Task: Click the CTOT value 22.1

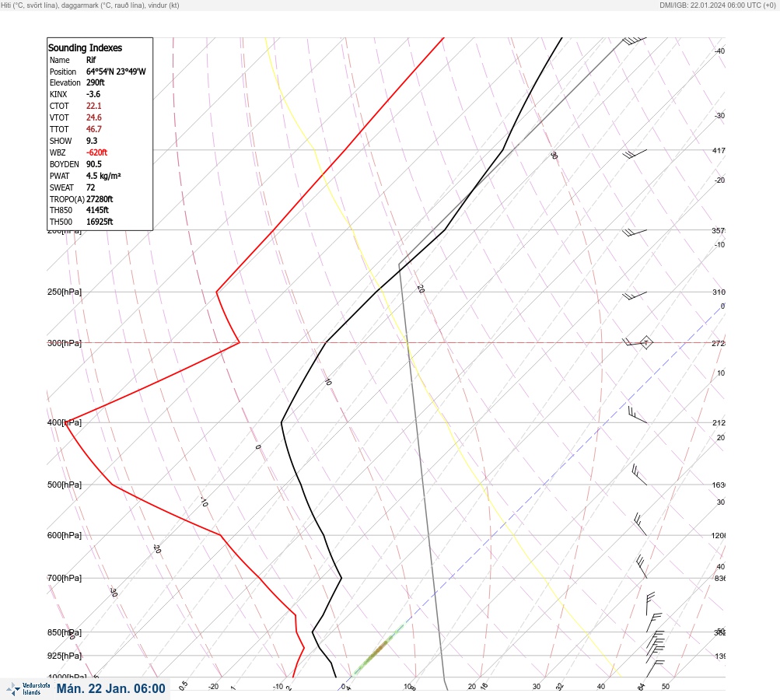Action: [x=93, y=106]
